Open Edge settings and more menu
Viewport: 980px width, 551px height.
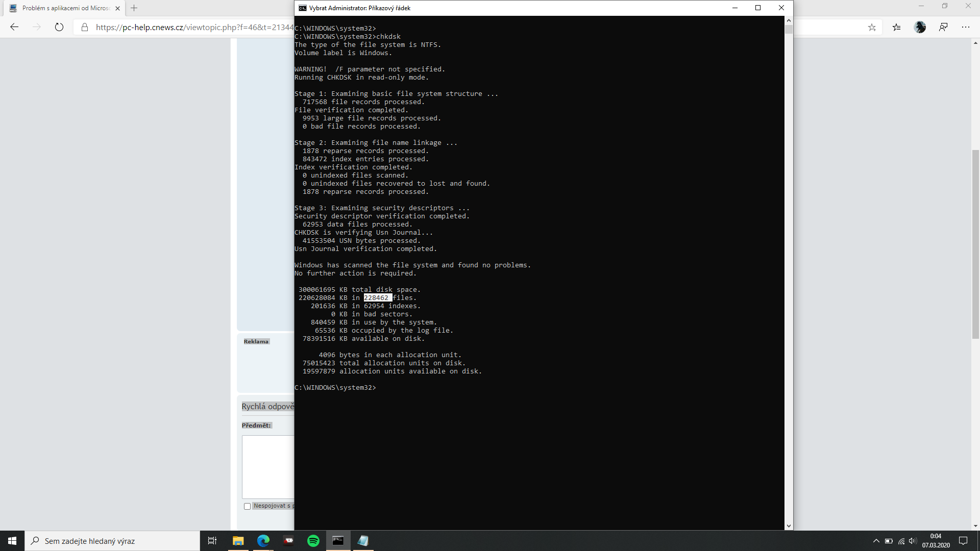coord(966,28)
